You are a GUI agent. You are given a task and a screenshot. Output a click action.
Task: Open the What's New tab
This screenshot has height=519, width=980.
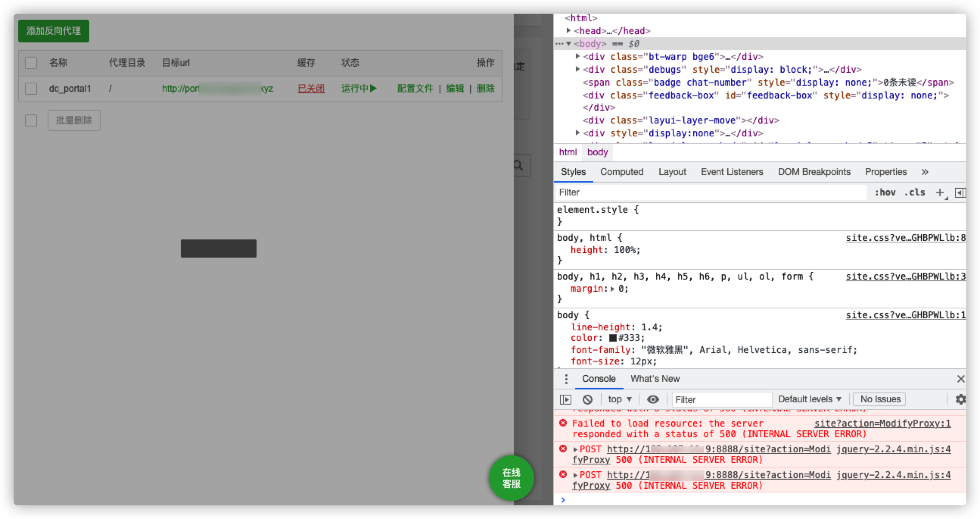655,379
